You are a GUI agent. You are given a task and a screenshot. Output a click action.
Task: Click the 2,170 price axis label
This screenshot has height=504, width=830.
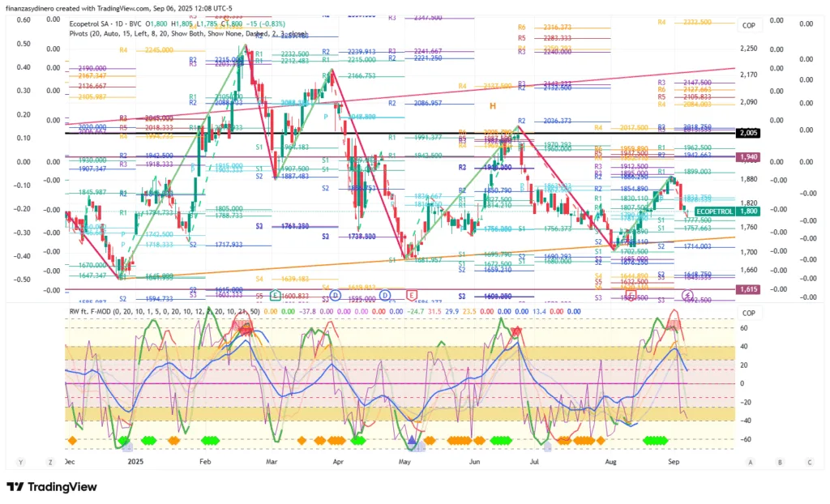coord(748,75)
